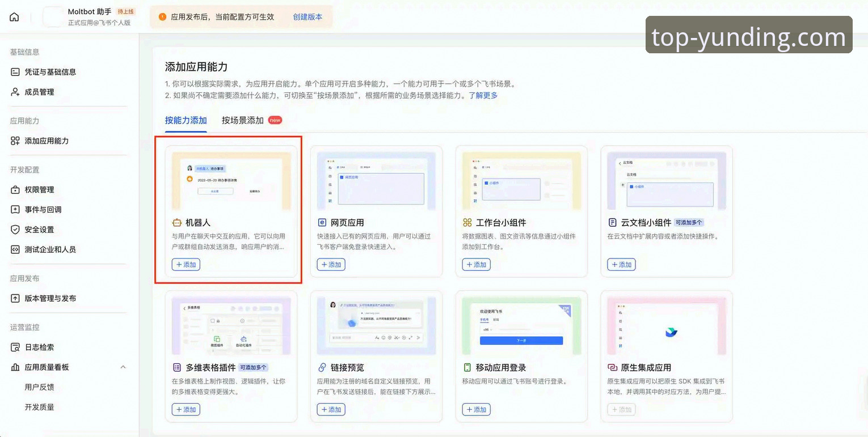
Task: Add the 多维表格插件 capability
Action: pyautogui.click(x=186, y=410)
